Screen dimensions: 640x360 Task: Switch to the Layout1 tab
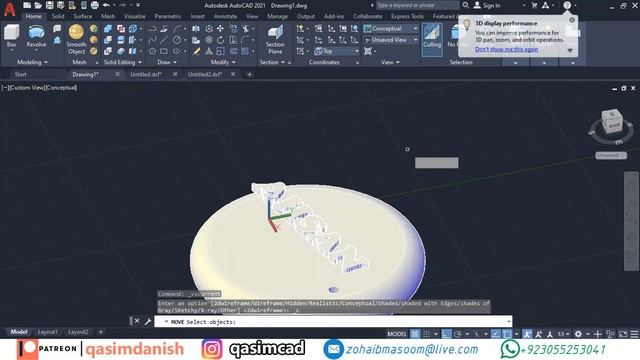[x=47, y=332]
